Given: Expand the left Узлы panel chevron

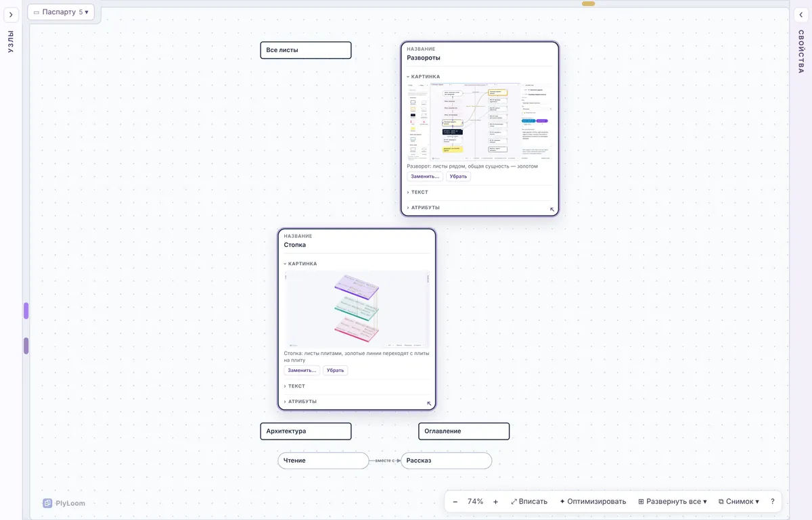Looking at the screenshot, I should click(11, 15).
